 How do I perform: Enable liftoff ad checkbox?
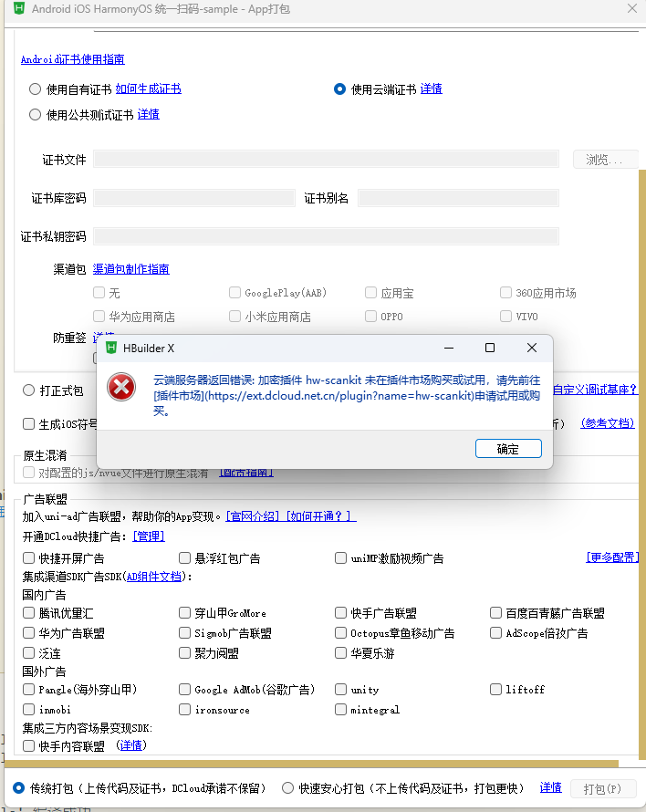(x=495, y=689)
